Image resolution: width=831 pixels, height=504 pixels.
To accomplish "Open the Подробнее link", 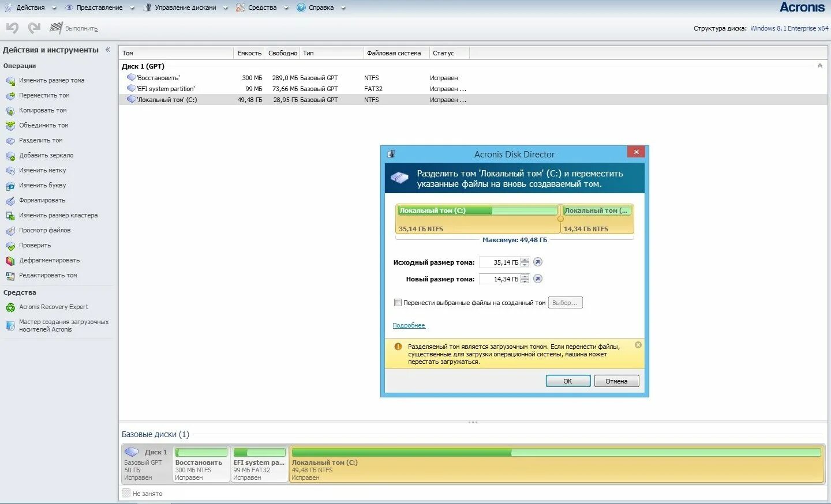I will point(409,325).
